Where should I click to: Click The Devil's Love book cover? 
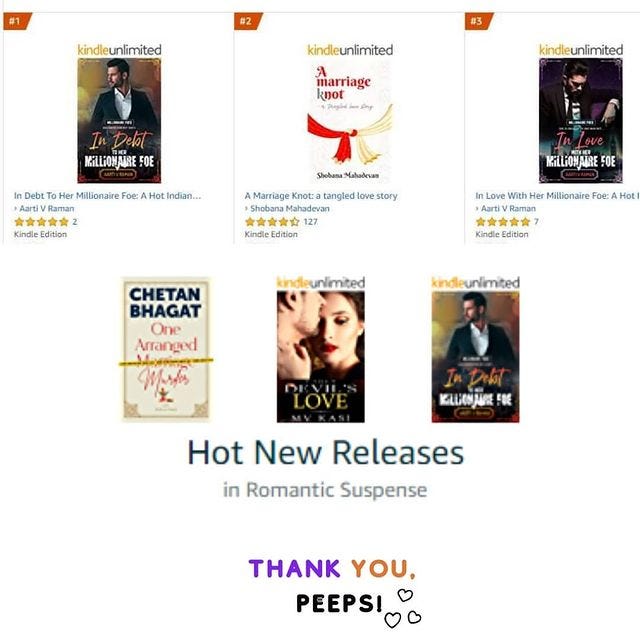320,357
